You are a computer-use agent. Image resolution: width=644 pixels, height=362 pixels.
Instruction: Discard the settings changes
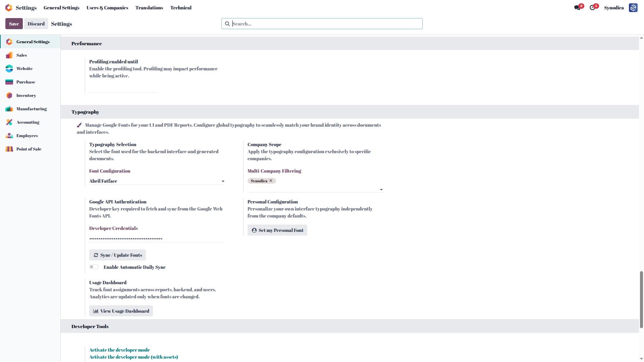pyautogui.click(x=36, y=24)
